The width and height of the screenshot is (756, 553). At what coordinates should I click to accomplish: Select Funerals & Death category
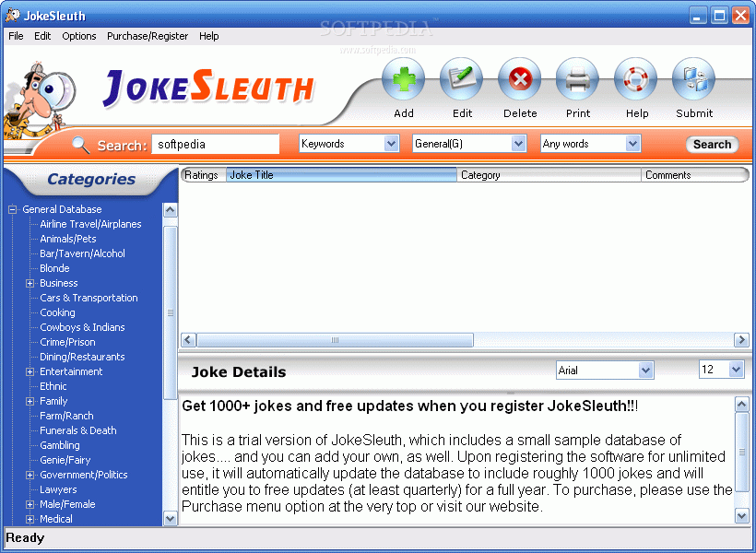tap(78, 430)
